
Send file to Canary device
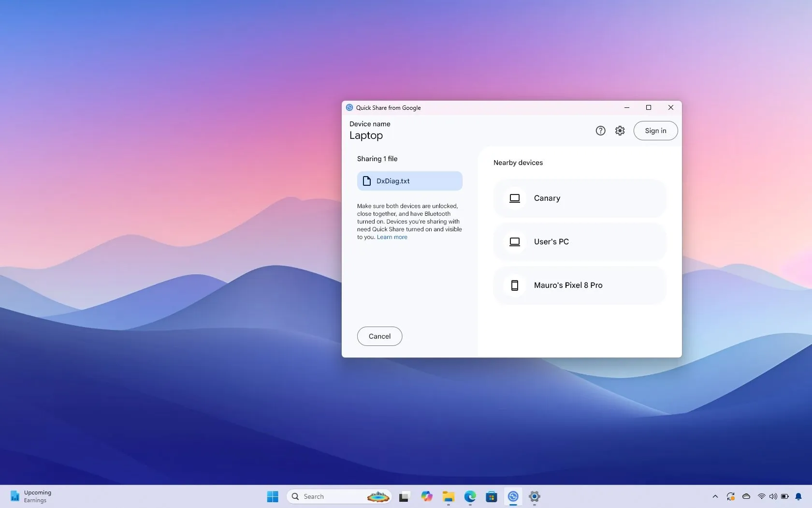click(580, 198)
